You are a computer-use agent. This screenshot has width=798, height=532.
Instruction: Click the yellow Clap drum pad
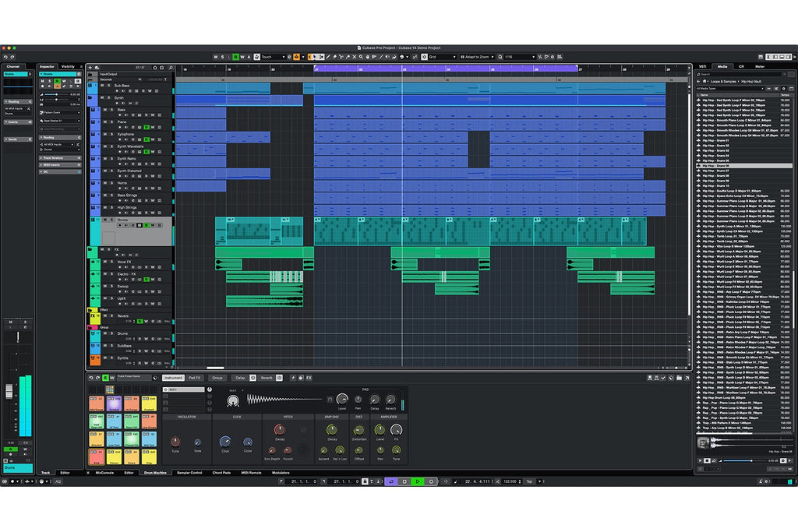[149, 456]
